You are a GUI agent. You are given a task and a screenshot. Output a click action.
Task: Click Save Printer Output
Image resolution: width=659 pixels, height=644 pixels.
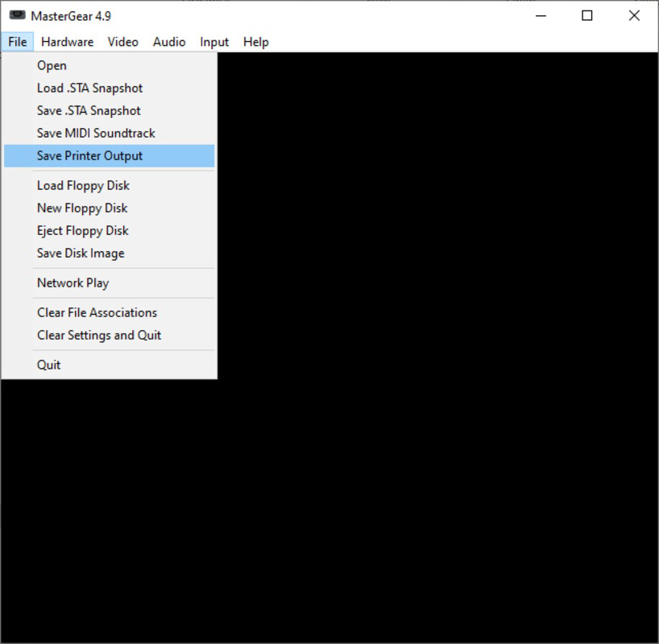coord(110,156)
